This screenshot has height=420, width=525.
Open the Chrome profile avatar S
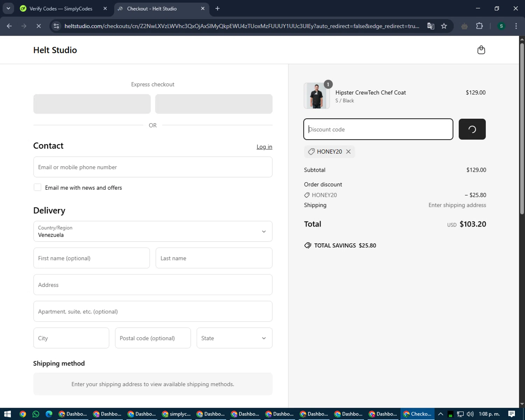point(501,26)
